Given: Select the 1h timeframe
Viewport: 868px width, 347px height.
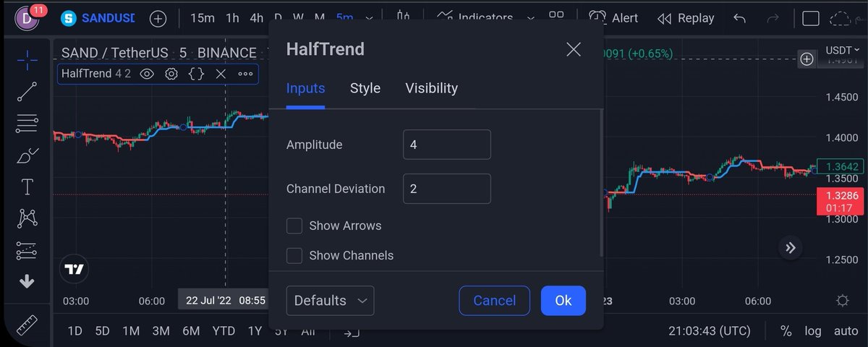Looking at the screenshot, I should coord(232,18).
